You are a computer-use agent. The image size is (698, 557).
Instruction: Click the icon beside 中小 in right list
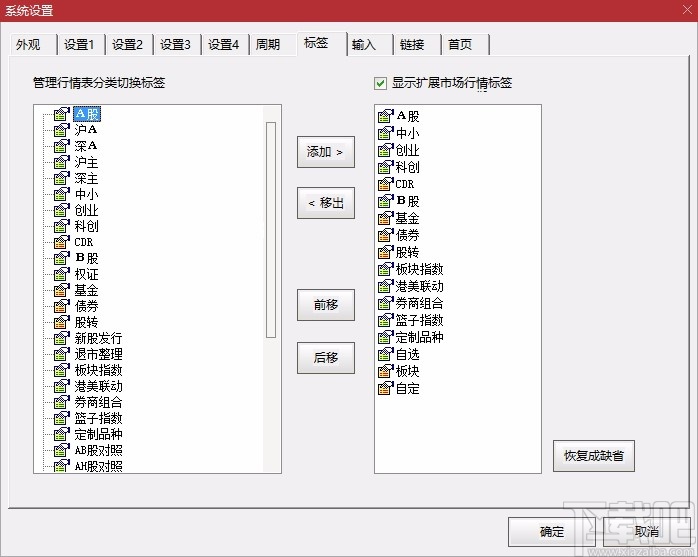[386, 133]
